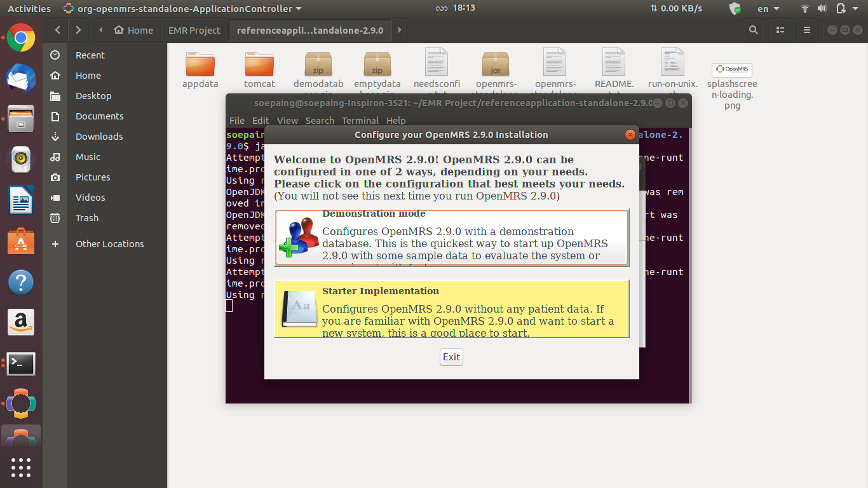Select the openmrs-standalone jar file
This screenshot has width=868, height=488.
[496, 70]
